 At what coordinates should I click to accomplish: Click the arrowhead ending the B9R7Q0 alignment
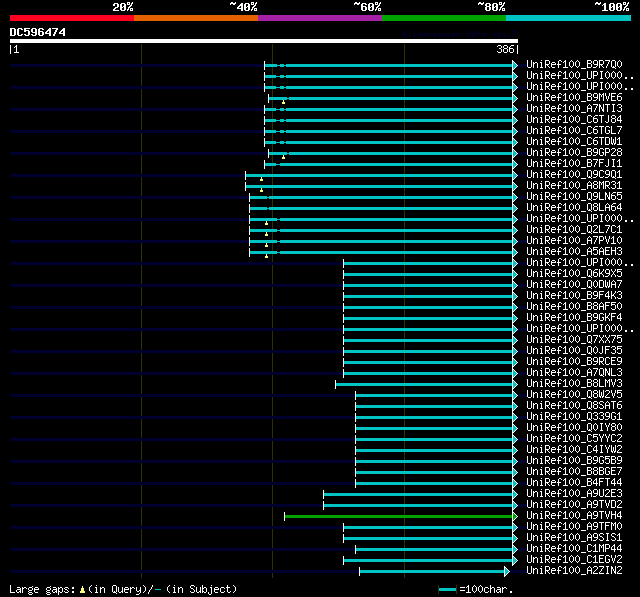pyautogui.click(x=515, y=65)
